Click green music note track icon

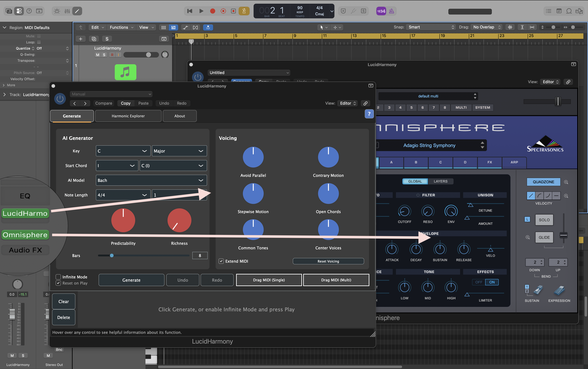126,72
